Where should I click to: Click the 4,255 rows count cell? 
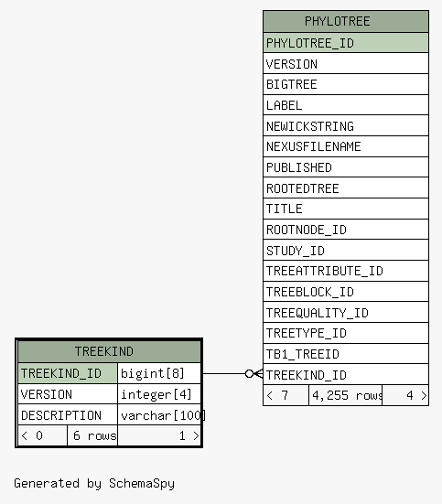click(x=346, y=395)
